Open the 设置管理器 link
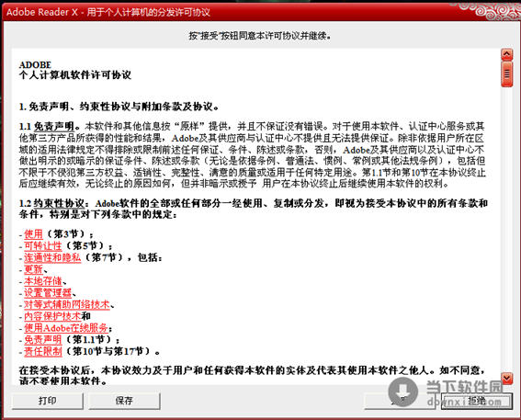 tap(48, 293)
